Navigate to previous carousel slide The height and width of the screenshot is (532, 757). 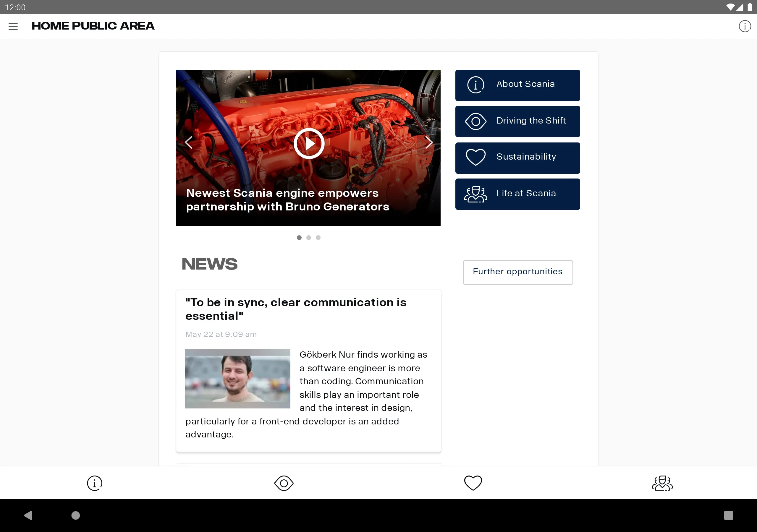(188, 142)
